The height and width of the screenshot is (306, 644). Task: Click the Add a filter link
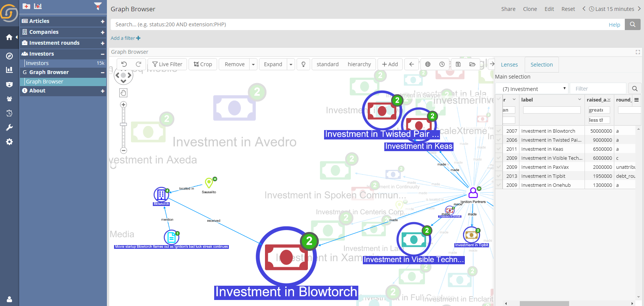coord(125,38)
